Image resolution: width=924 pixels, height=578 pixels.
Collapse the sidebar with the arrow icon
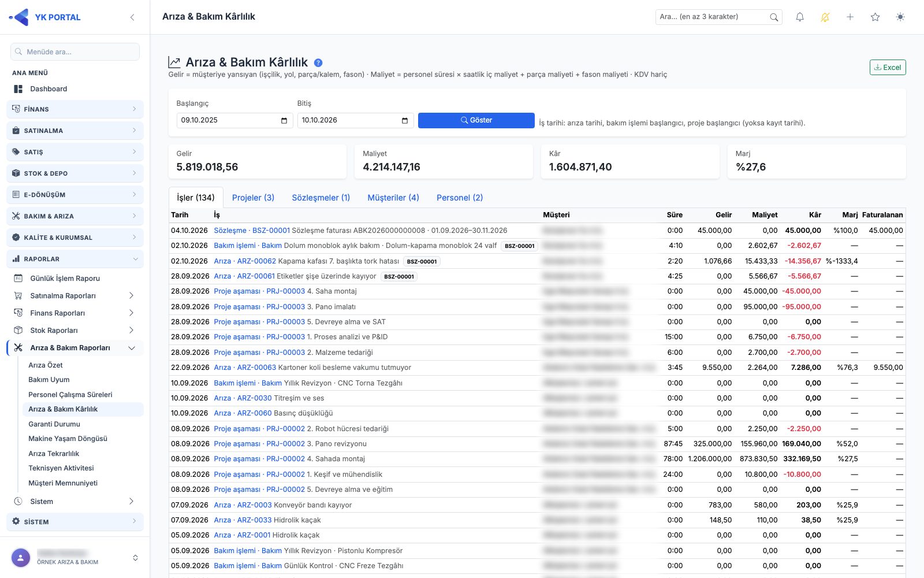point(132,17)
